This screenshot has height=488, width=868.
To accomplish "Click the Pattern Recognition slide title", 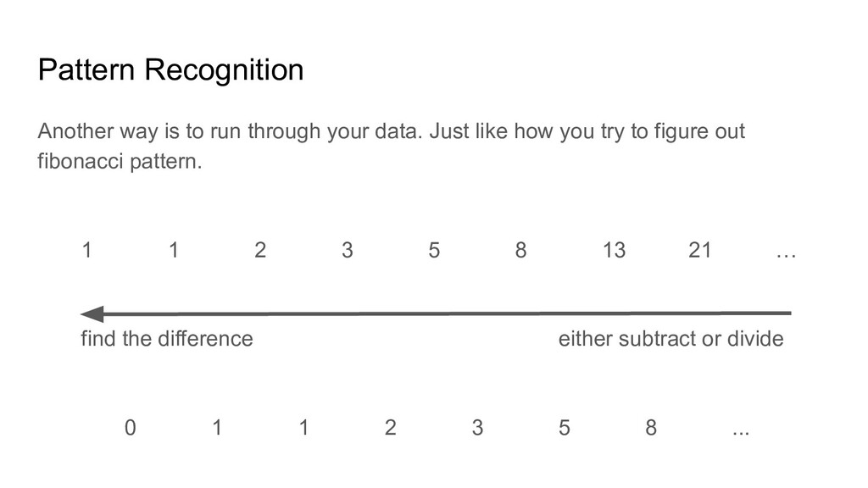I will point(170,70).
